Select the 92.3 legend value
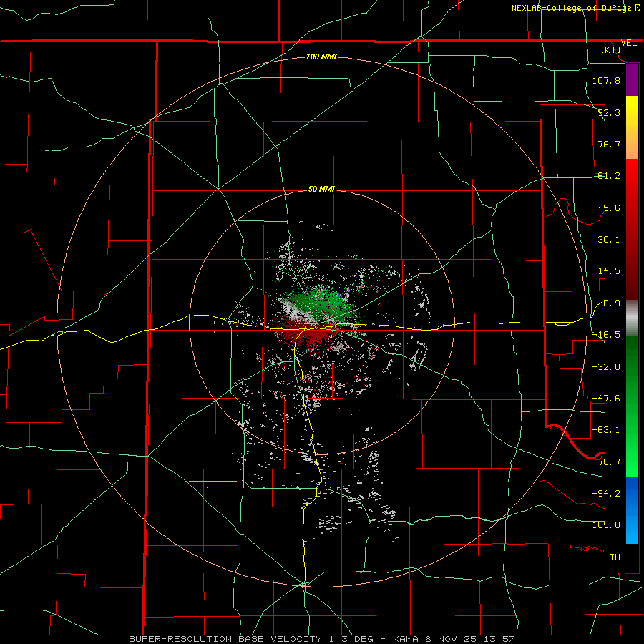This screenshot has height=644, width=644. pyautogui.click(x=609, y=112)
